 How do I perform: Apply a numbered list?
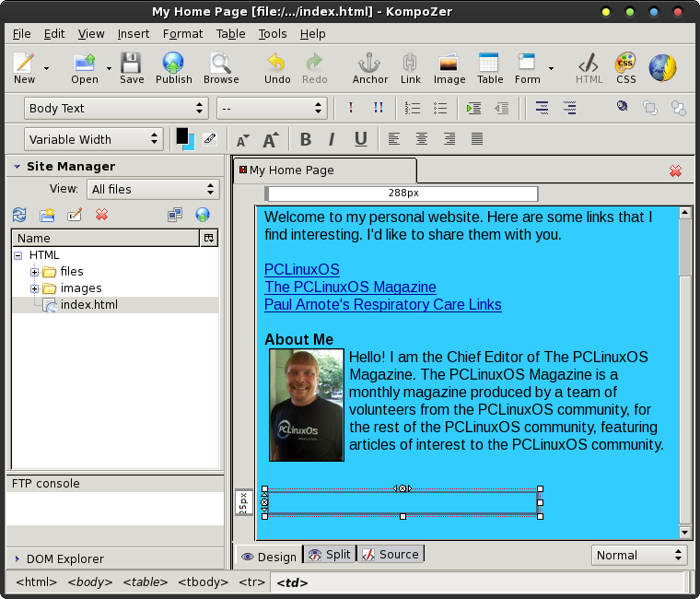(412, 108)
